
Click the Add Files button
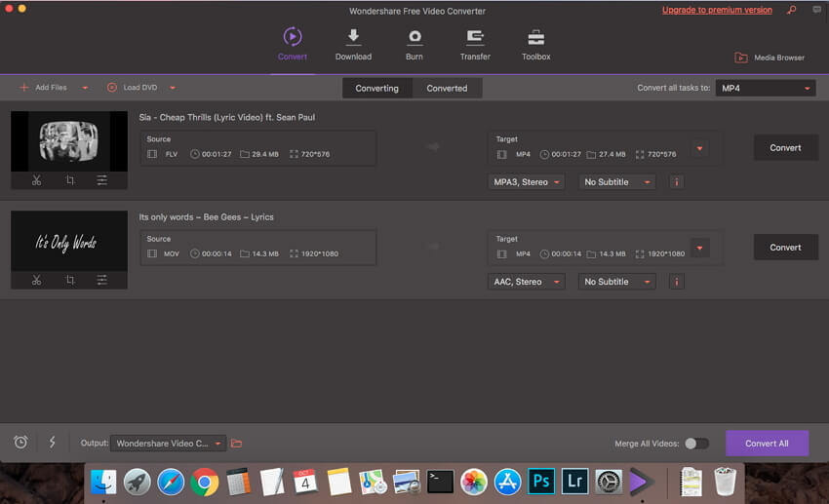click(x=43, y=88)
